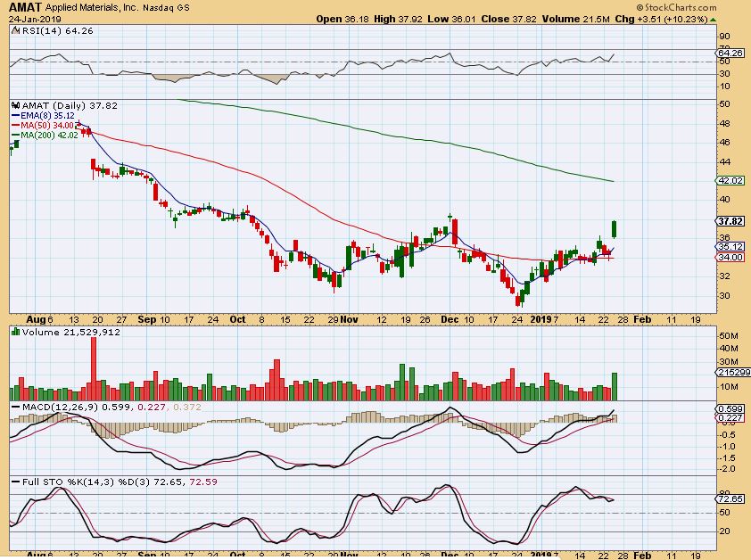Click the Close 37.82 value in header

[508, 19]
